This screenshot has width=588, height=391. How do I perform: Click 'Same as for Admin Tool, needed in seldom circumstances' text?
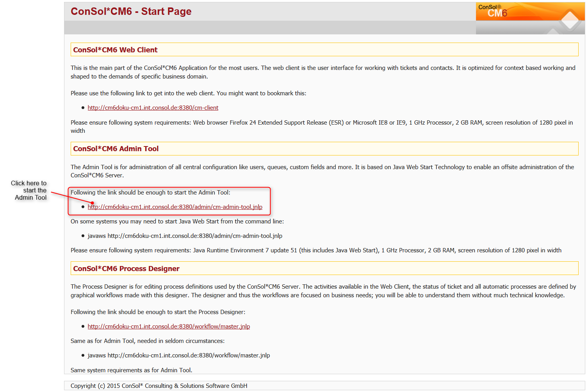pos(148,341)
